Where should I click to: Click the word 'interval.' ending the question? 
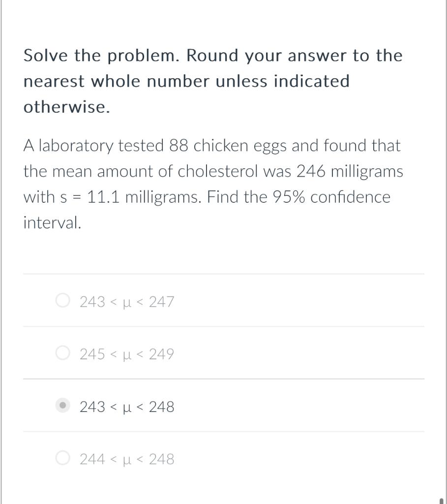point(52,222)
